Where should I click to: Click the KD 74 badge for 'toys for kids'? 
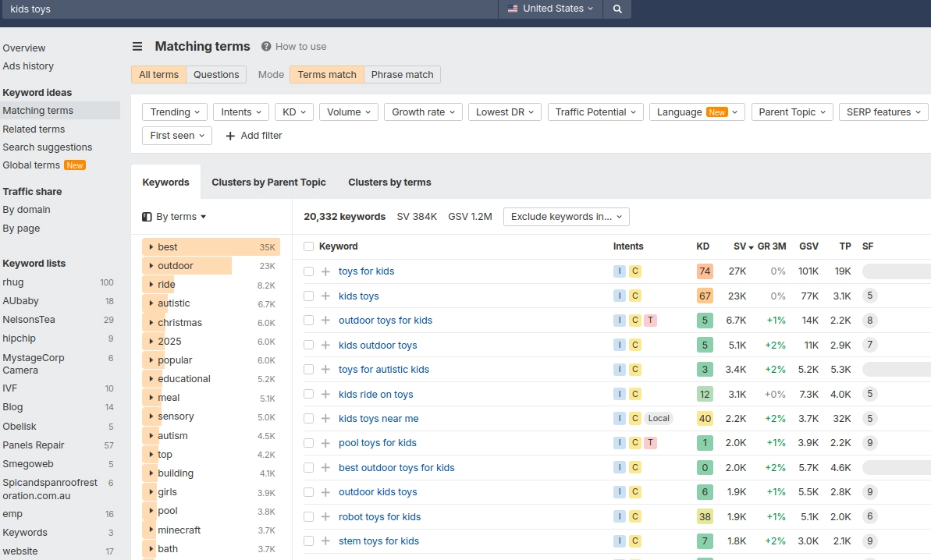point(705,271)
